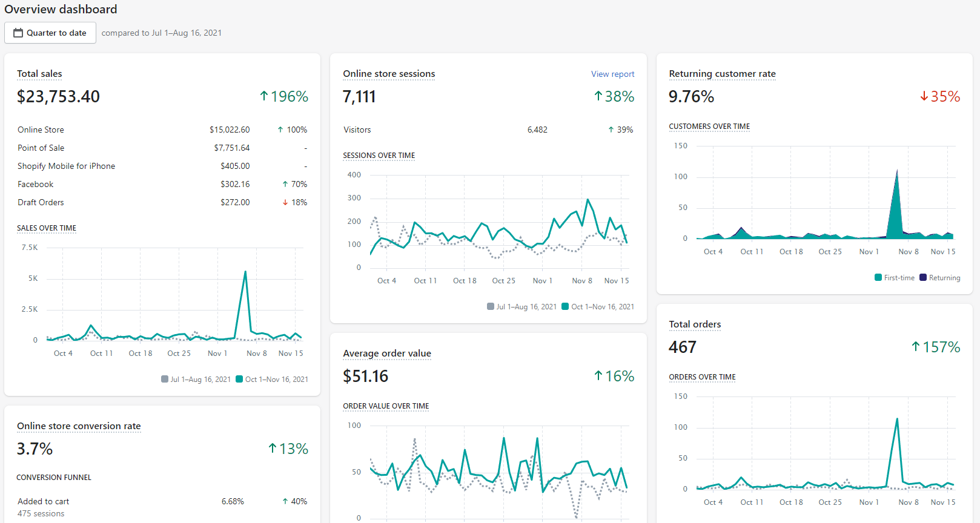Click the Average order value title
This screenshot has width=980, height=523.
387,354
